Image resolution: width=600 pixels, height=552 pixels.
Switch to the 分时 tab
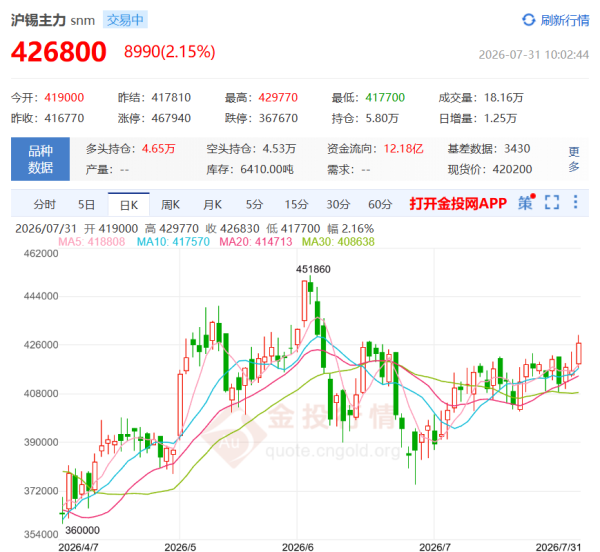point(44,205)
